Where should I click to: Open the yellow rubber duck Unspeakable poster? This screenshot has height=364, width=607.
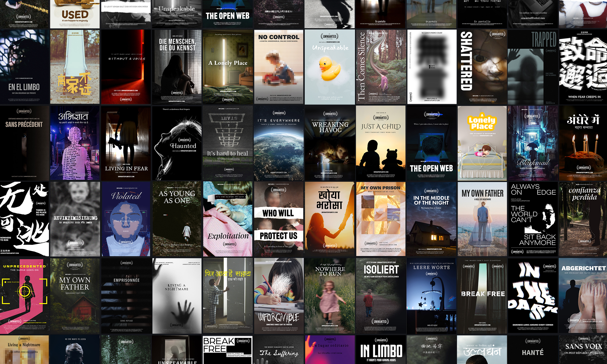pos(330,67)
